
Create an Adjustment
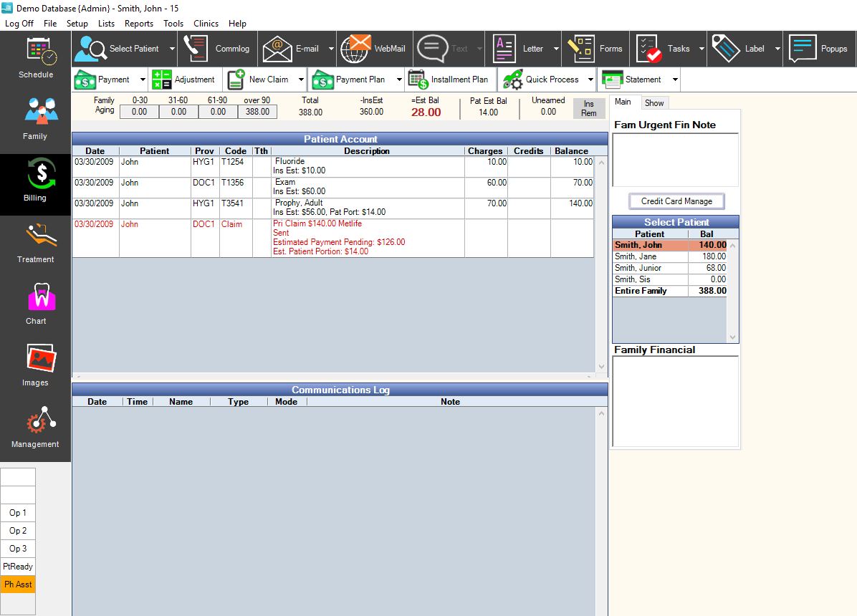185,79
